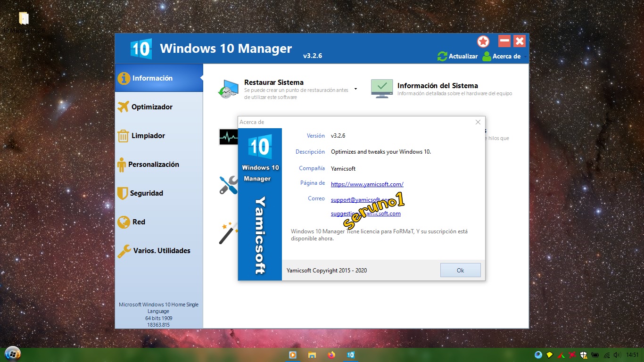Click the Windows 10 logo in the main title bar
This screenshot has height=362, width=644.
[x=141, y=49]
